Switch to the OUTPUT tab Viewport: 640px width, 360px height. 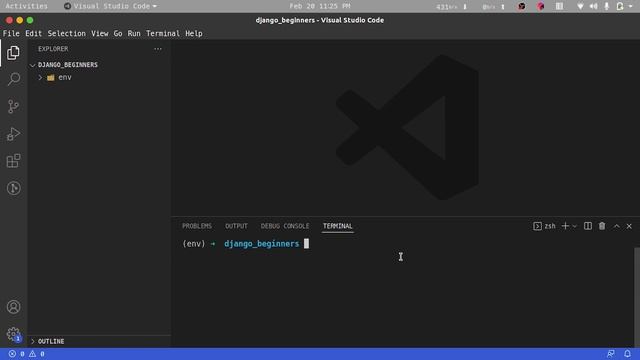coord(236,226)
